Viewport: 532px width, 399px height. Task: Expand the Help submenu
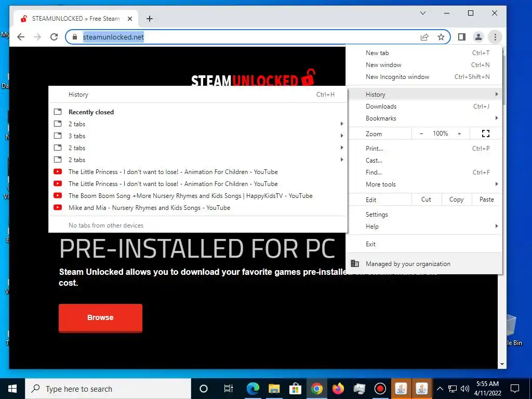(x=424, y=227)
